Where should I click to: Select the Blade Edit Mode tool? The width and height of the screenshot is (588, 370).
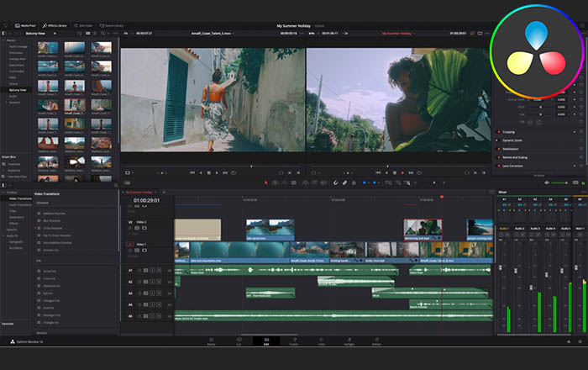pos(294,182)
